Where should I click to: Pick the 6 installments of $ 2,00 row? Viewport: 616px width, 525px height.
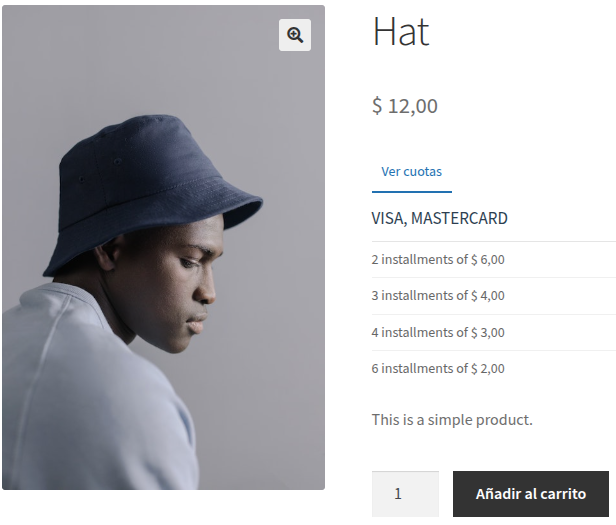(x=438, y=368)
